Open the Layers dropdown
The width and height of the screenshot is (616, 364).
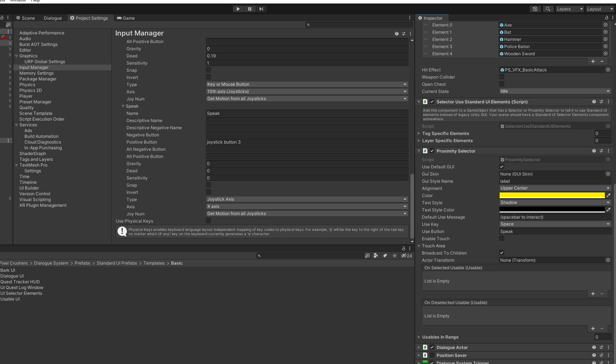point(569,9)
